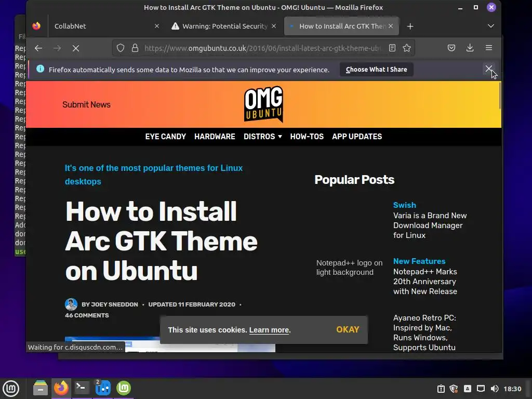
Task: Open the cookie Learn more link
Action: click(270, 330)
